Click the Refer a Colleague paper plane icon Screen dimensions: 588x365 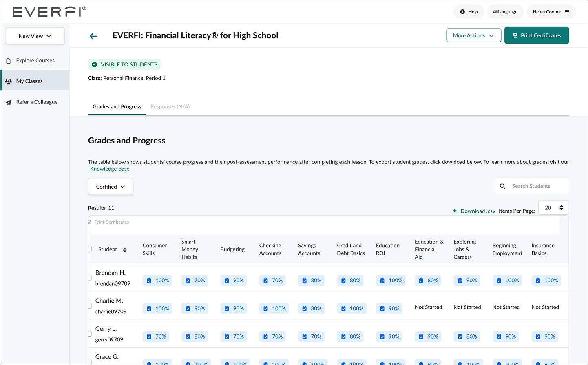coord(9,102)
